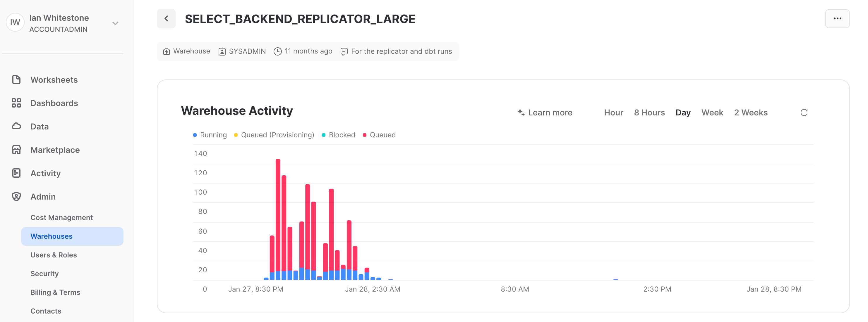Go back using the left chevron button
Image resolution: width=868 pixels, height=322 pixels.
pyautogui.click(x=166, y=18)
